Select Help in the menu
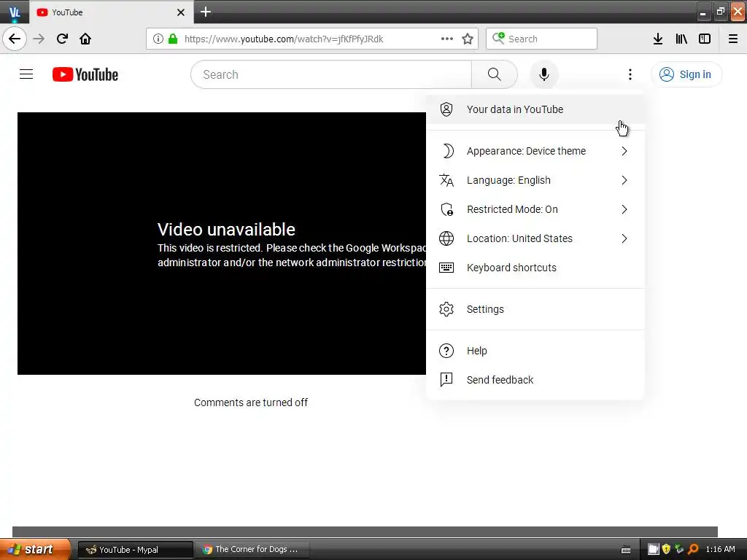This screenshot has width=747, height=560. click(x=535, y=351)
